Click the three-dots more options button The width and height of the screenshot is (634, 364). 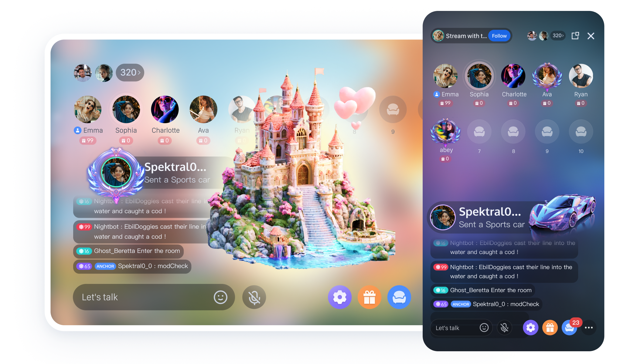tap(588, 328)
